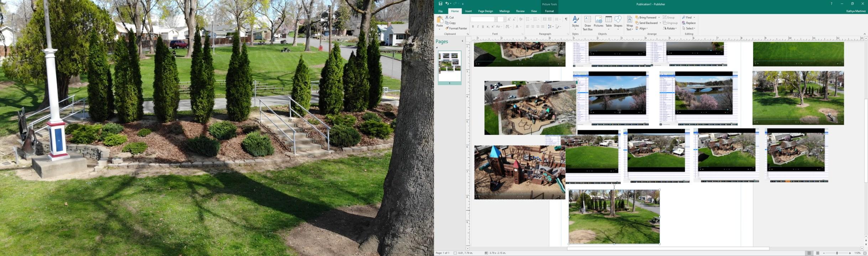Select the Format Painter tool

point(456,28)
